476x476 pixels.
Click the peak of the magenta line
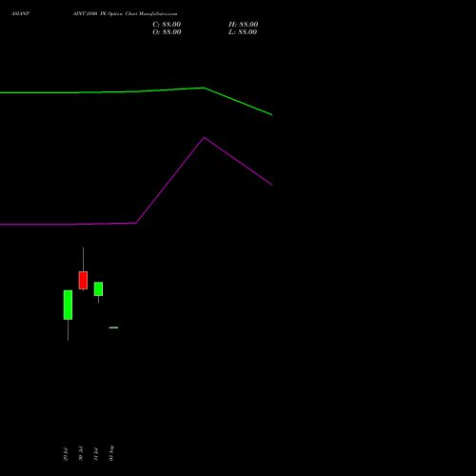(x=204, y=138)
